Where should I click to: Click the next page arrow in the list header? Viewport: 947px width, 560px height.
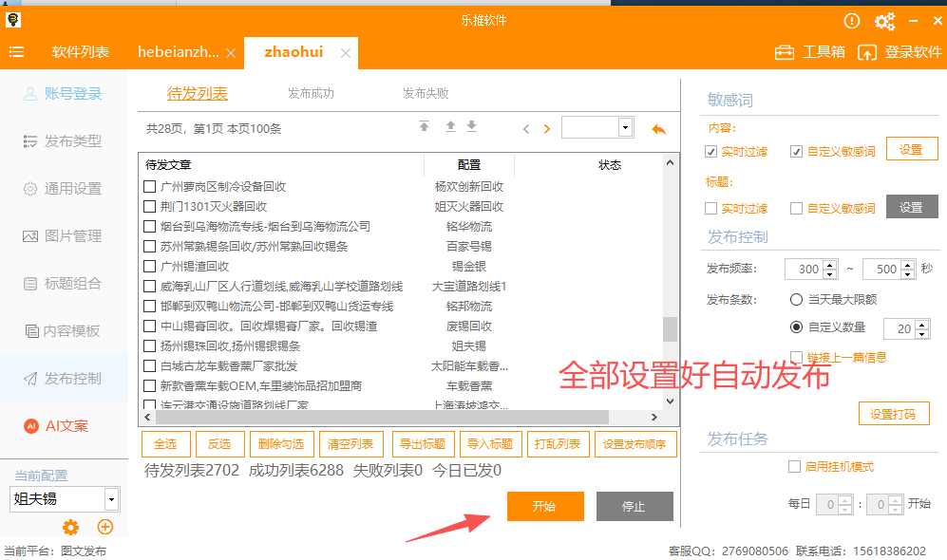(x=545, y=126)
